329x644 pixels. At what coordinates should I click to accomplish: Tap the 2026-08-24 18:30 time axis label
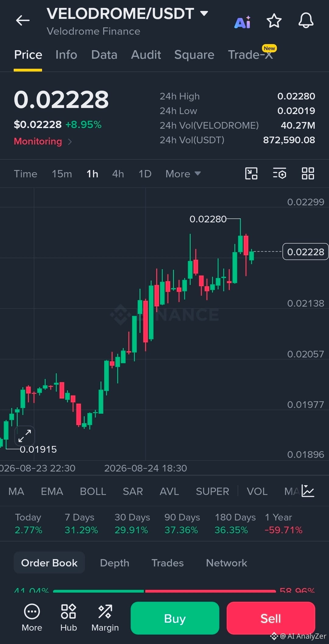(146, 468)
